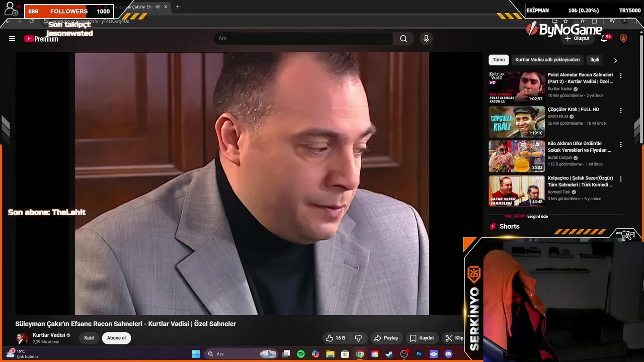Screen dimensions: 644x362
Task: Dislike the video
Action: 359,338
